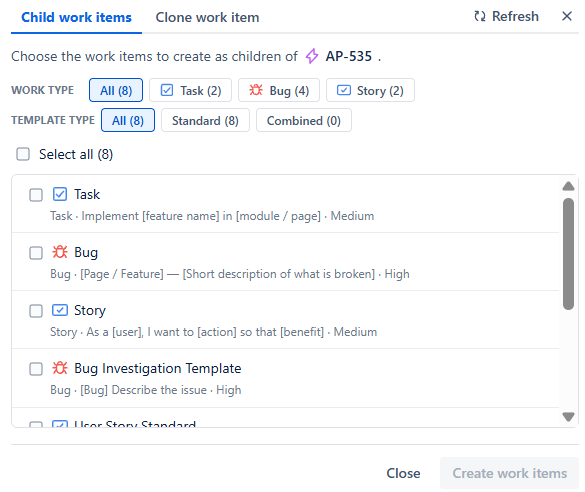Open the Clone work item tab
Image resolution: width=585 pixels, height=492 pixels.
point(207,18)
